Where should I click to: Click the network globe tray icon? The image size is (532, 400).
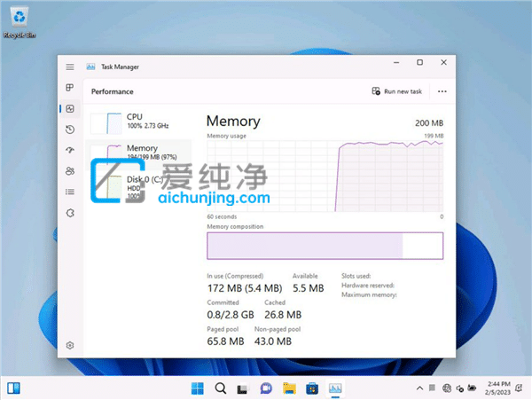tap(447, 388)
